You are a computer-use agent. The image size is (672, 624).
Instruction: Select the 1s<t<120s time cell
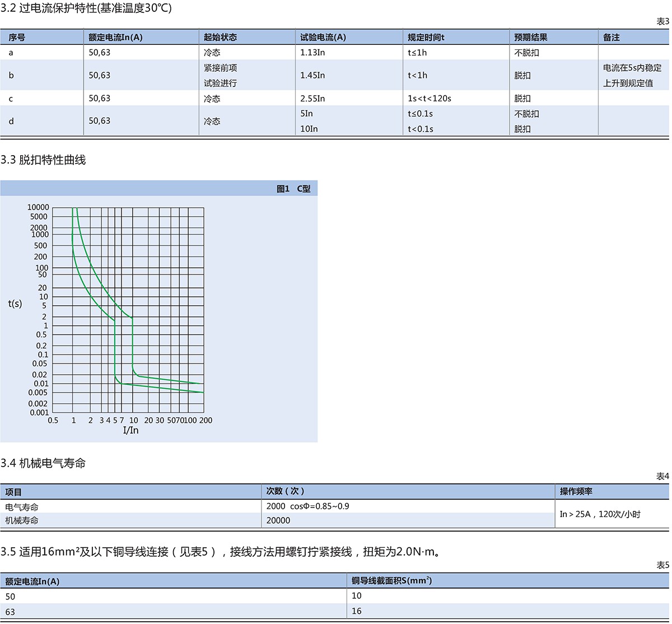click(x=430, y=99)
